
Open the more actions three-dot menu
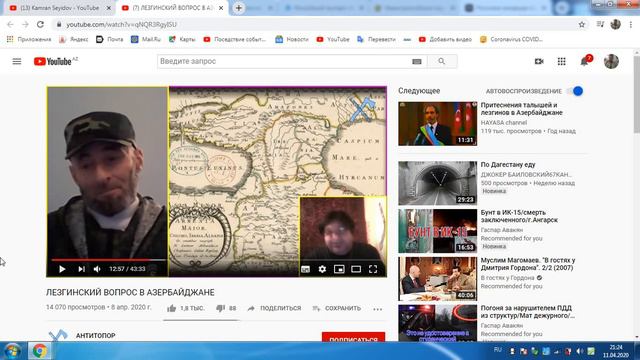coord(378,309)
